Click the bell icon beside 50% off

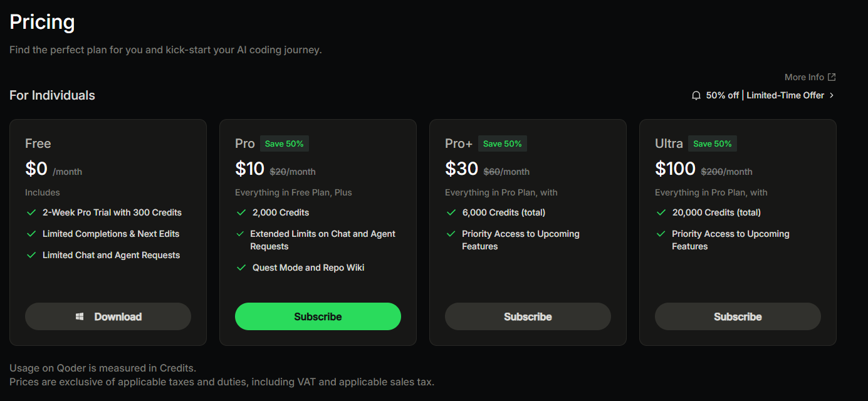point(696,96)
